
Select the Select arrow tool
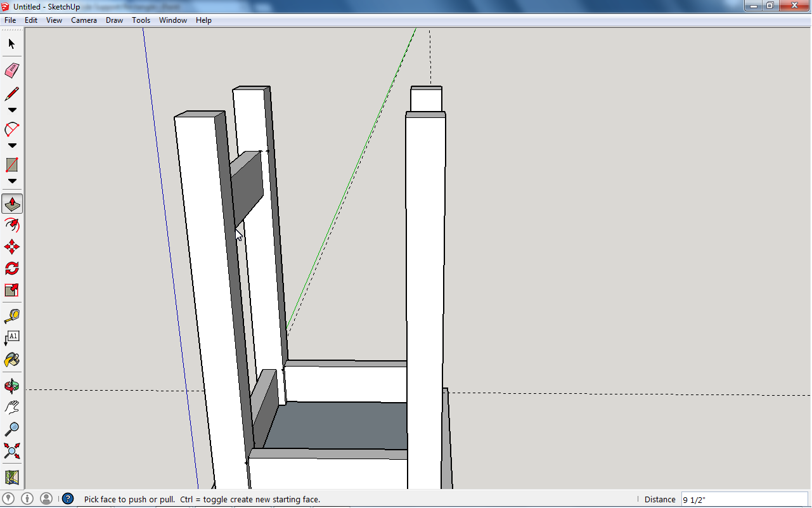tap(11, 44)
